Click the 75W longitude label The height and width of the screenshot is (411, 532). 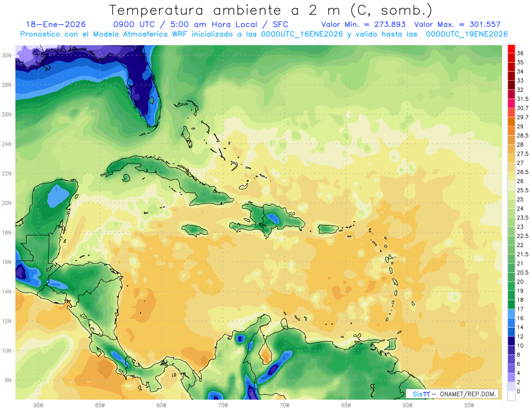(223, 405)
